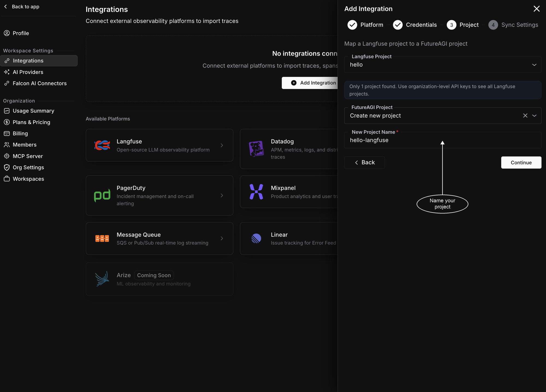Go to completed Credentials step

tap(415, 25)
